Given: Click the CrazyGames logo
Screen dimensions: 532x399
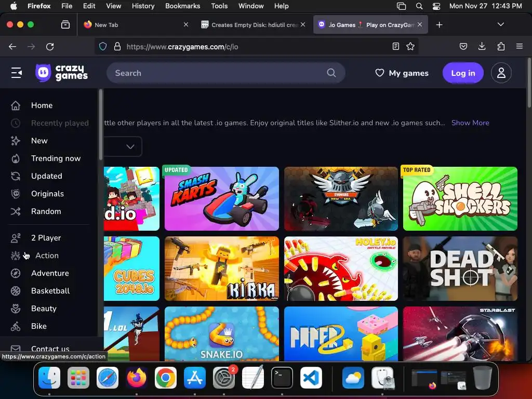Looking at the screenshot, I should pos(61,73).
